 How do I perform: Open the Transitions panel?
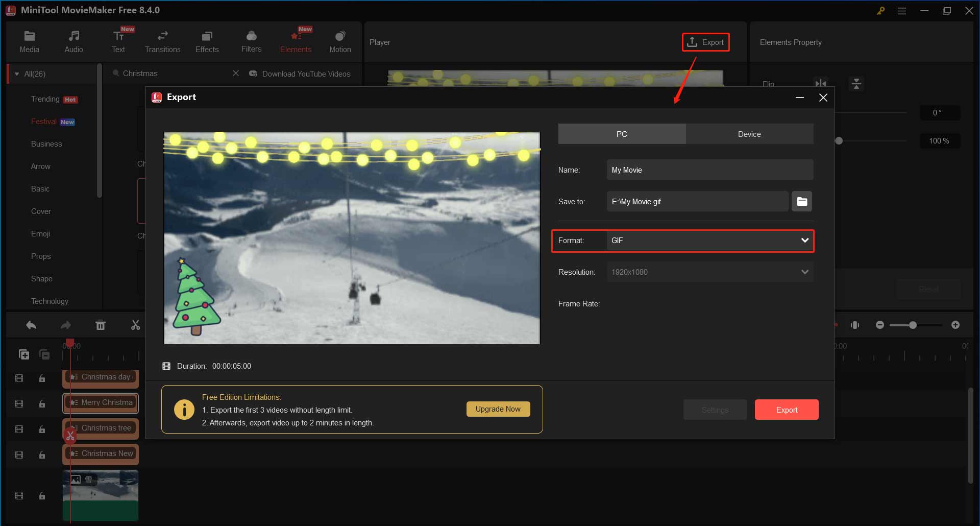point(162,41)
